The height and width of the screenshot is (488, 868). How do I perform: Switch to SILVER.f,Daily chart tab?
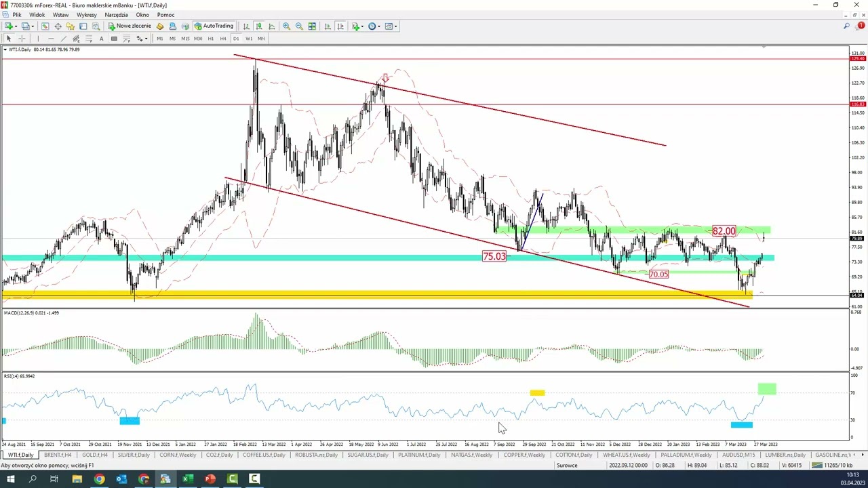134,455
